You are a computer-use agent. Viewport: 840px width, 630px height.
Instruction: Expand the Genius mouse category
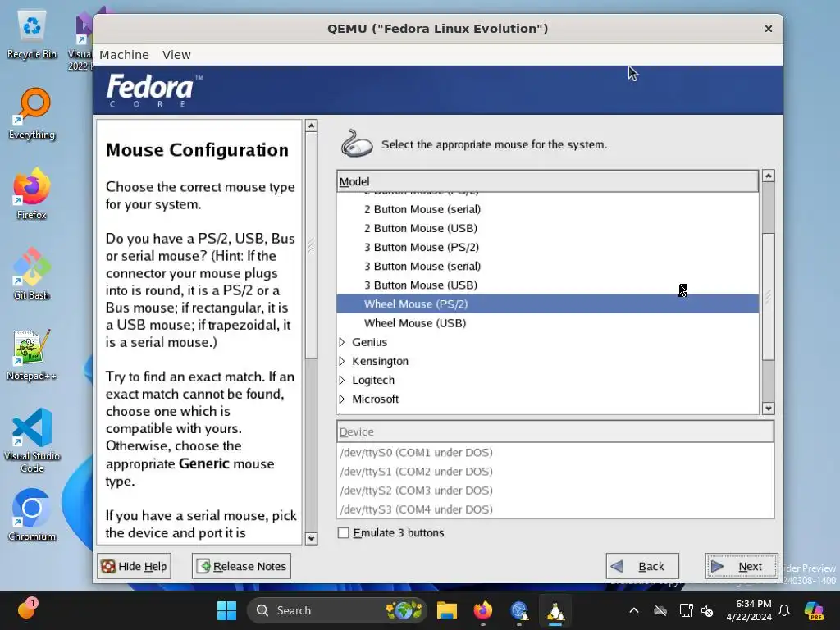[x=342, y=342]
